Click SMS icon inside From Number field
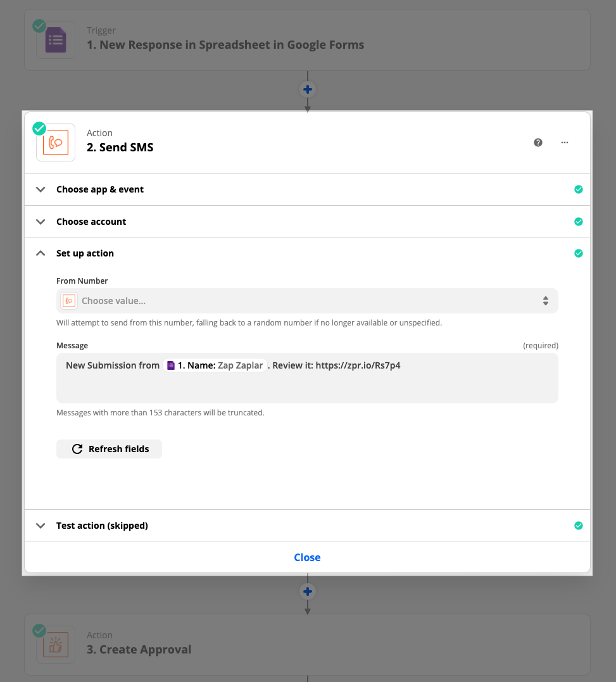 coord(68,301)
